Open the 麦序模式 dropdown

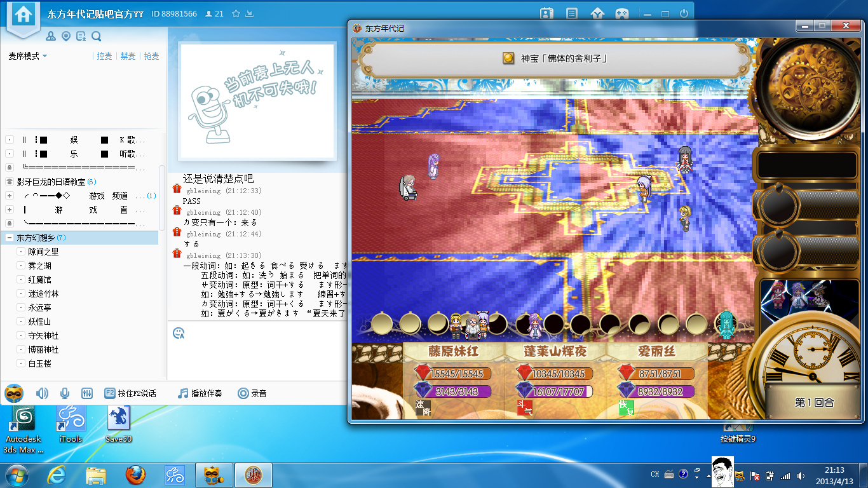click(x=28, y=56)
